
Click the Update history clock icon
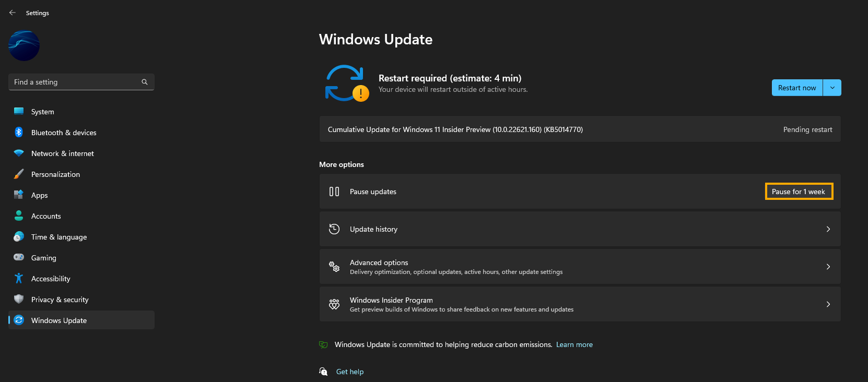pos(334,229)
